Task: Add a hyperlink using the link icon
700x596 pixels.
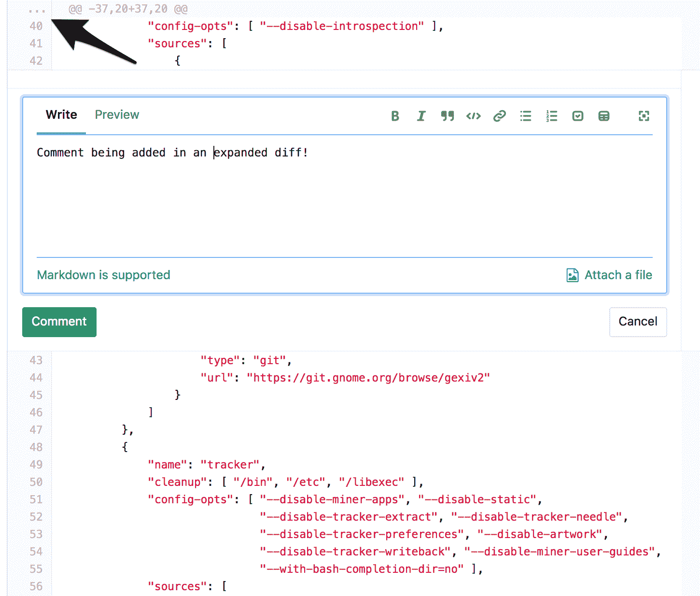Action: pyautogui.click(x=499, y=116)
